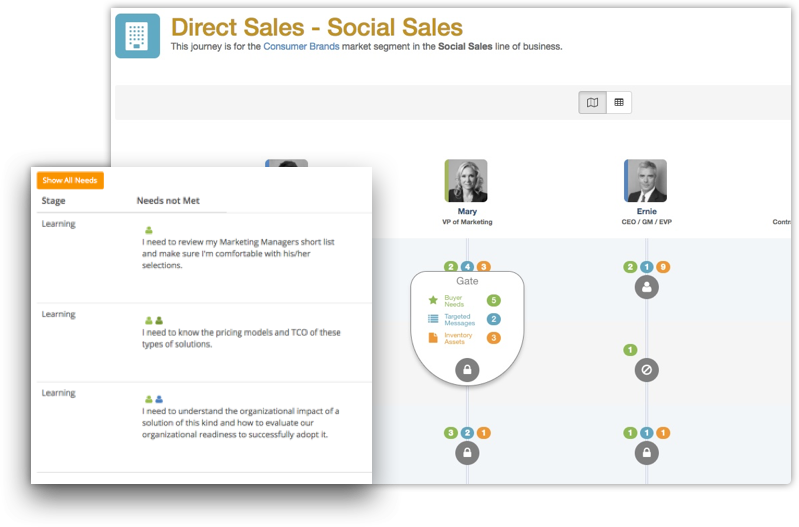Click the Direct Sales - Social Sales heading
Image resolution: width=799 pixels, height=527 pixels.
pyautogui.click(x=316, y=27)
